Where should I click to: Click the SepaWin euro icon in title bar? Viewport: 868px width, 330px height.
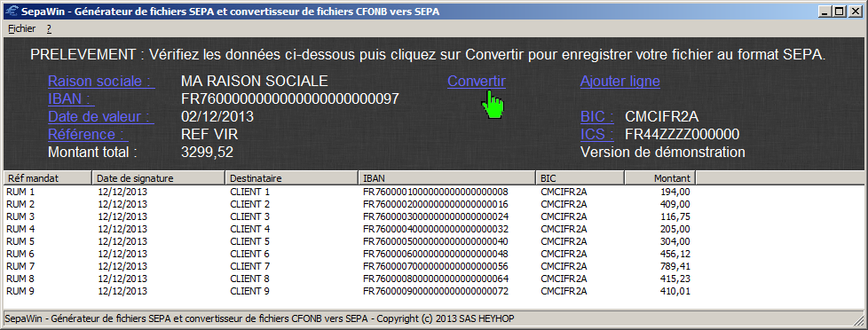[11, 11]
